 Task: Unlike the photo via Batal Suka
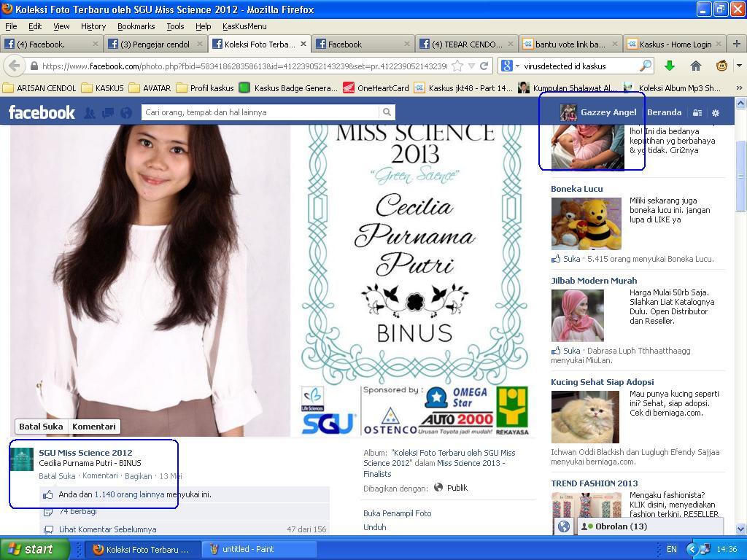coord(40,427)
